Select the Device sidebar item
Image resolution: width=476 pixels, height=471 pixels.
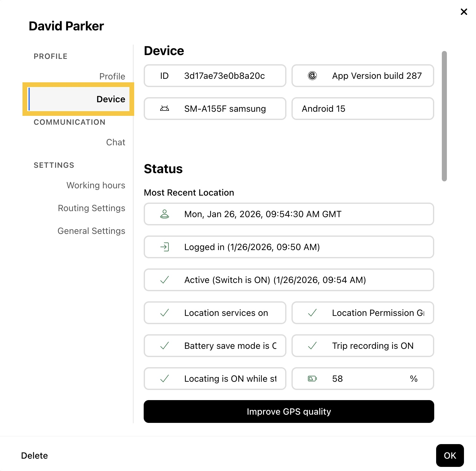(79, 99)
